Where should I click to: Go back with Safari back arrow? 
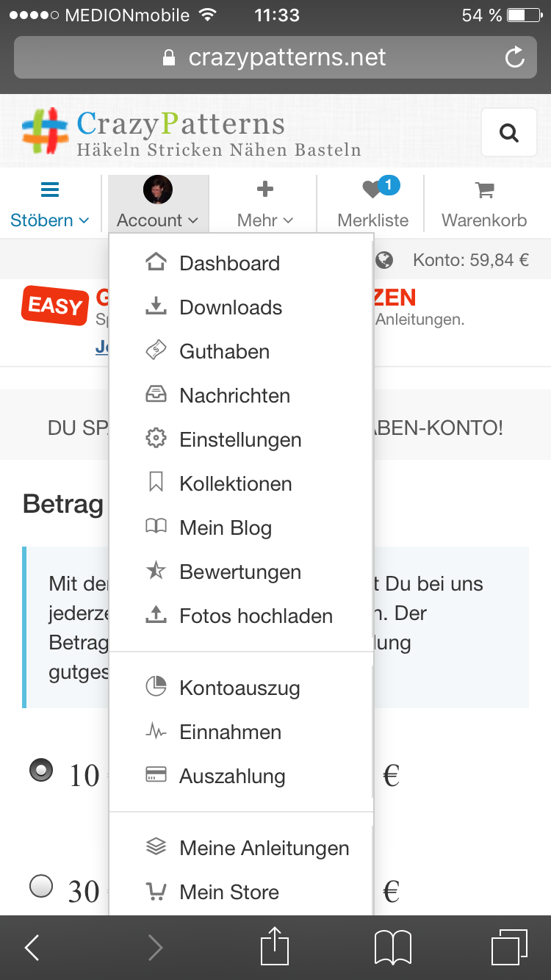[32, 947]
